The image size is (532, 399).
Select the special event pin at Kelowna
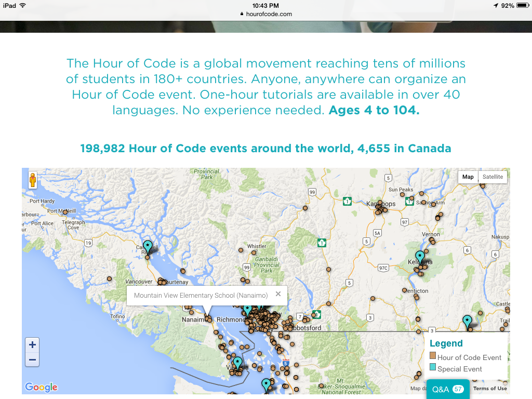[419, 257]
